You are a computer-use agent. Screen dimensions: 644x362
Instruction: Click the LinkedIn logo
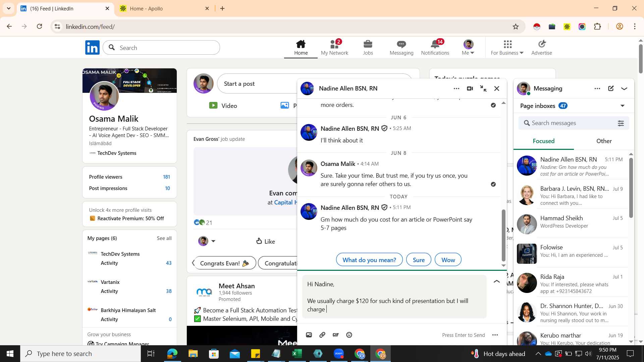(92, 48)
